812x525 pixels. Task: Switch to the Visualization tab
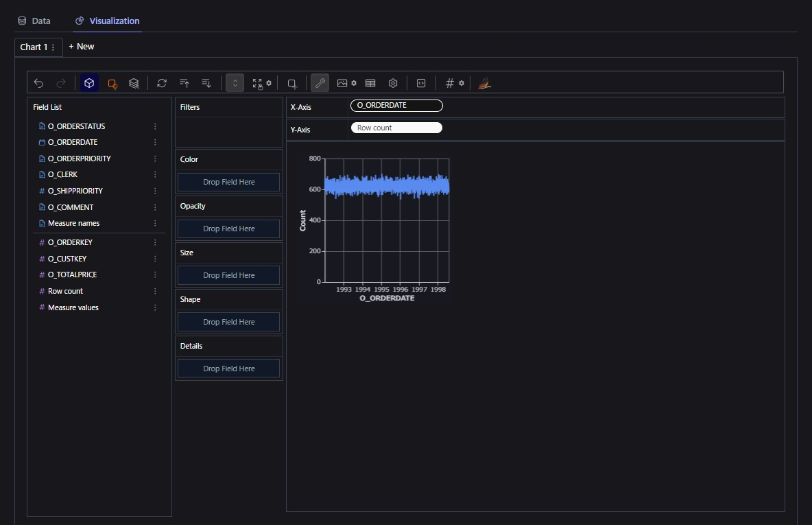(x=107, y=21)
